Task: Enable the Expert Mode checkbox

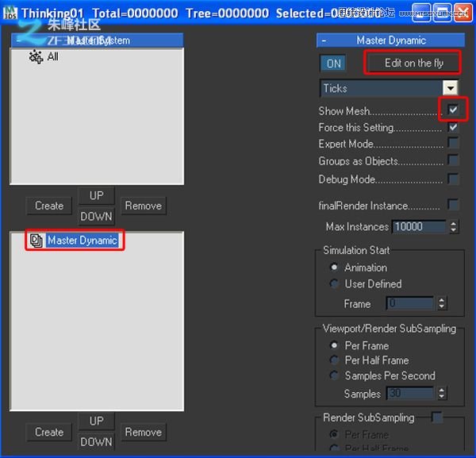Action: pos(453,143)
